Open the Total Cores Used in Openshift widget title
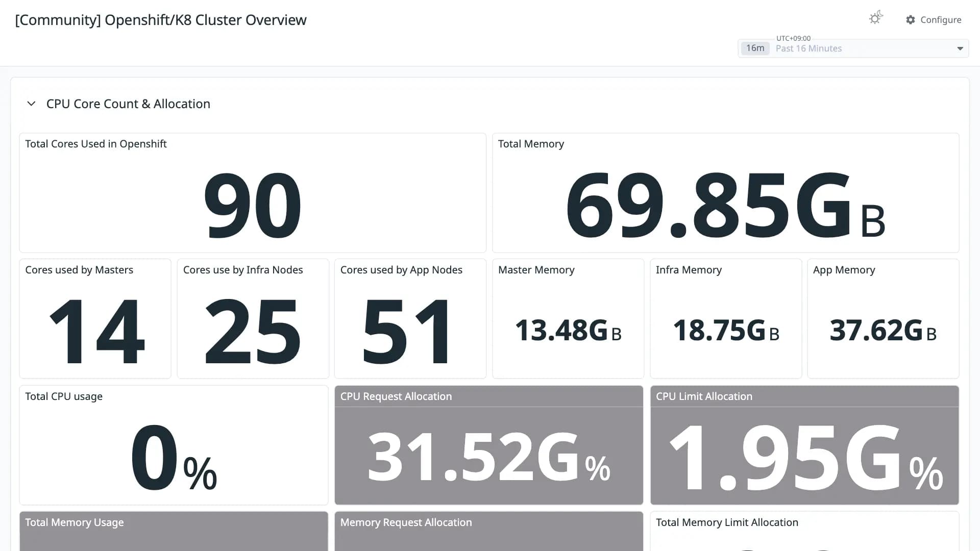This screenshot has height=551, width=980. [x=96, y=144]
